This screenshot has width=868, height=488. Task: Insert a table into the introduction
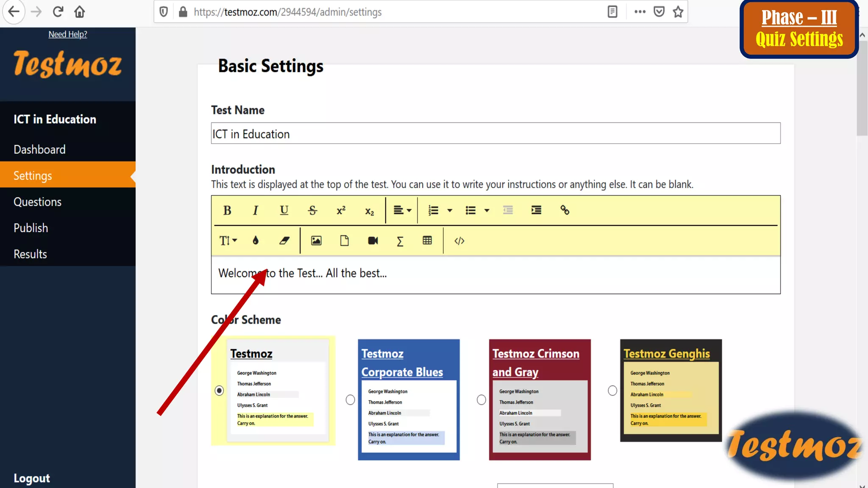pyautogui.click(x=427, y=241)
